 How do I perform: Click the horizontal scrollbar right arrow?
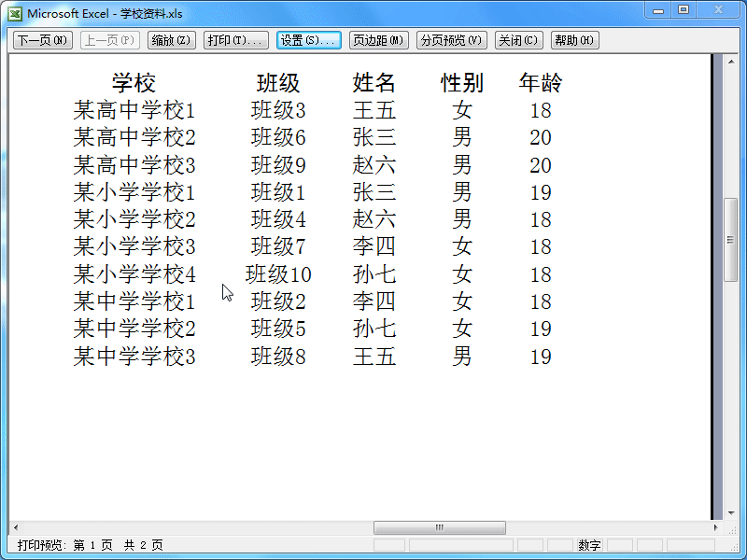coord(715,527)
